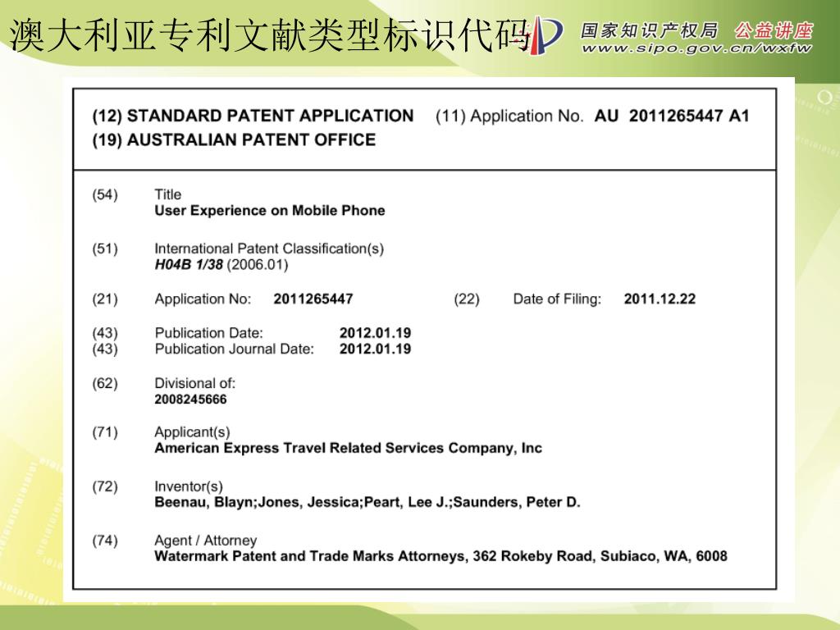Select 'User Experience on Mobile Phone' title
The width and height of the screenshot is (840, 630).
click(270, 211)
